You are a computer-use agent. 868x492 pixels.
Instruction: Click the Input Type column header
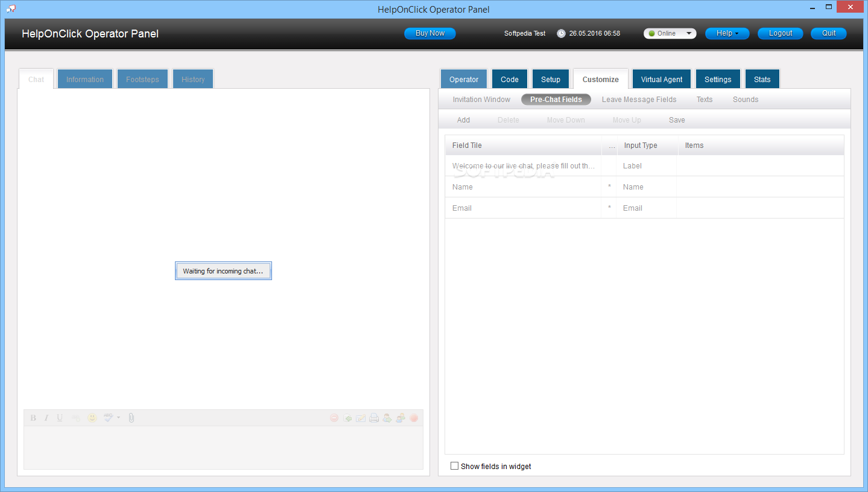[647, 145]
